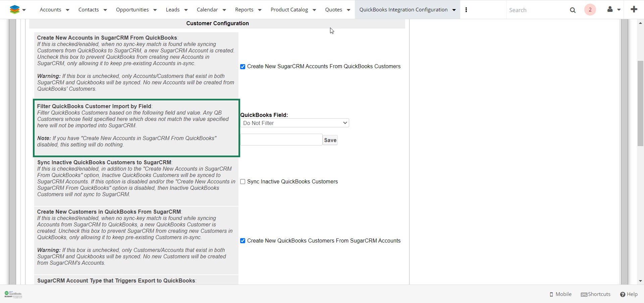Click the SugarCRM cube logo icon
Image resolution: width=644 pixels, height=303 pixels.
coord(14,10)
